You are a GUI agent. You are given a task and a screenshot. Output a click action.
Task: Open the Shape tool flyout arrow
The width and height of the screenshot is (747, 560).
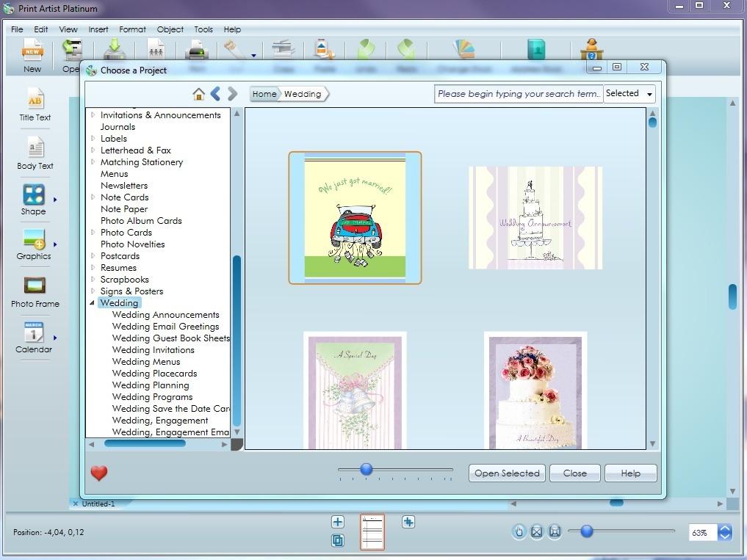point(55,200)
